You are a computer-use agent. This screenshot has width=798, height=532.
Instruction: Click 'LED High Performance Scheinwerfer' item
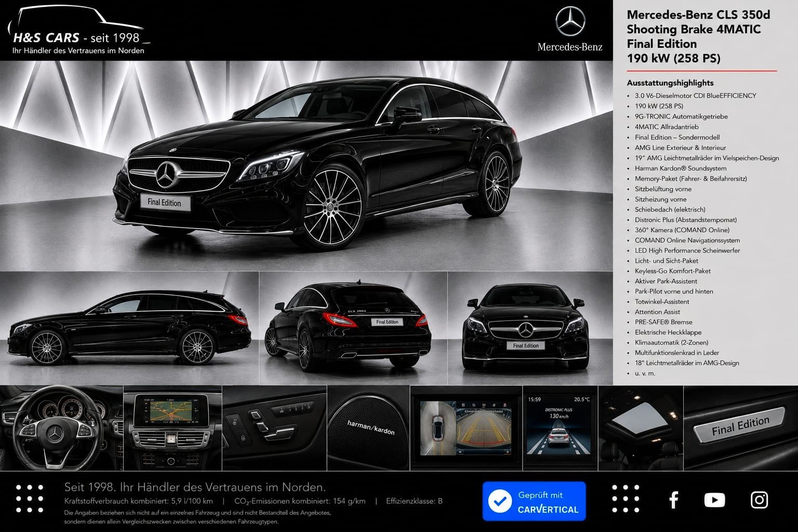[687, 250]
